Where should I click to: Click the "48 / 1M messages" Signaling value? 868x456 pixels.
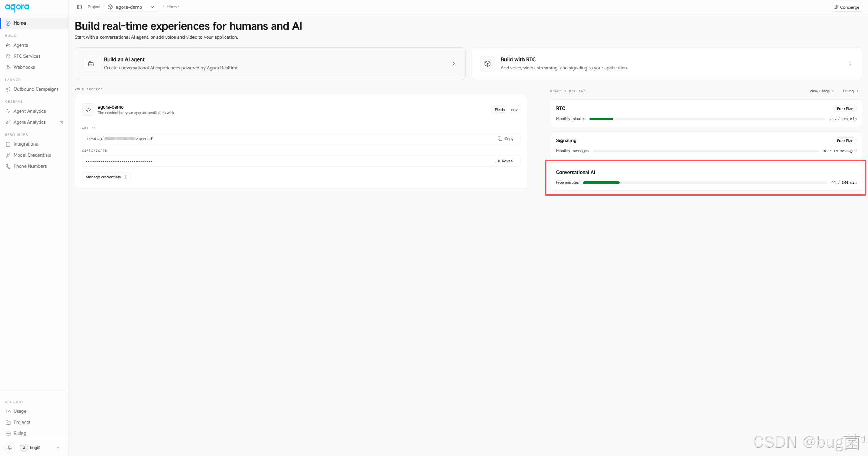coord(840,151)
